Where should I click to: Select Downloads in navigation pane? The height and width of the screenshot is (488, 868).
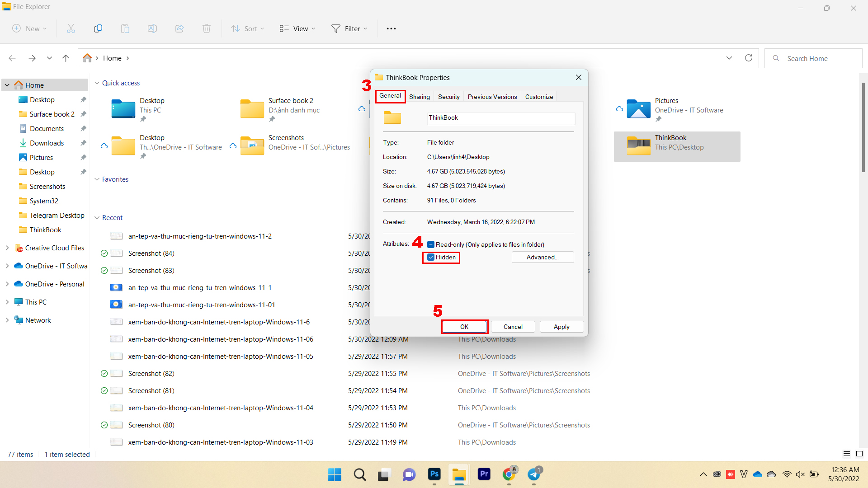point(47,143)
